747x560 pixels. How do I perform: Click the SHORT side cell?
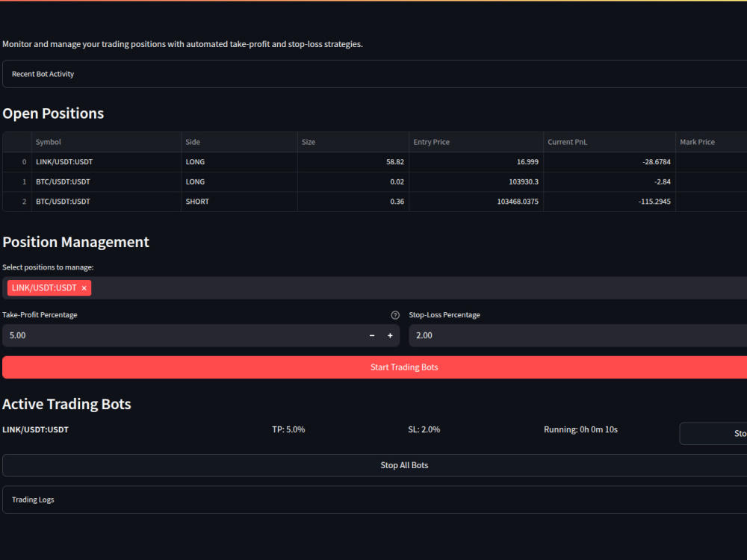point(239,202)
